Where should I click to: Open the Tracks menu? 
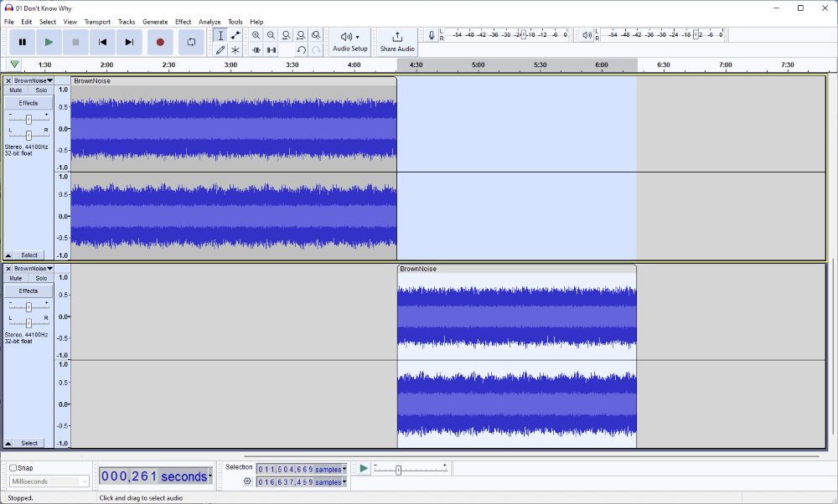tap(127, 22)
